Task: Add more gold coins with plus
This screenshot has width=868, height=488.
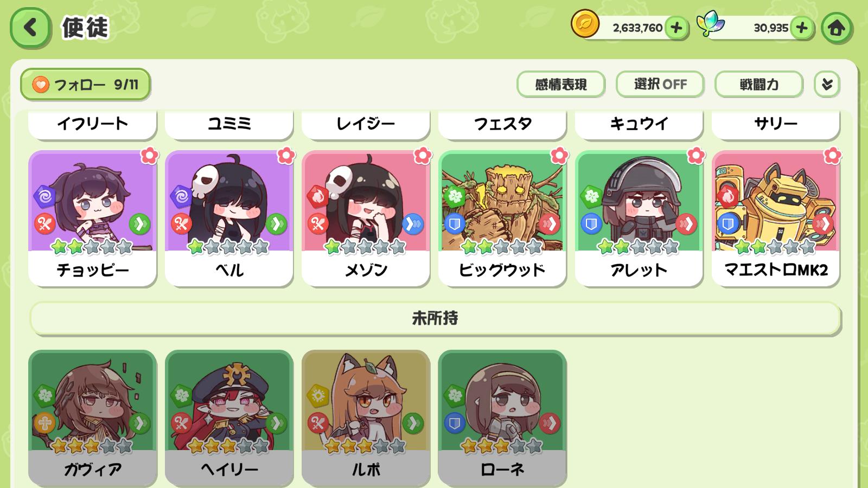Action: [x=676, y=28]
